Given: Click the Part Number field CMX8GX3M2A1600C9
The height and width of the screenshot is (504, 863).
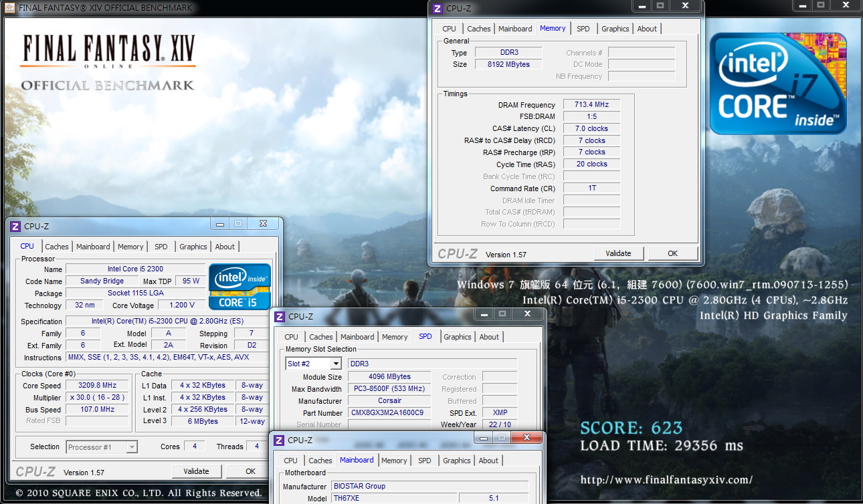Looking at the screenshot, I should (389, 413).
